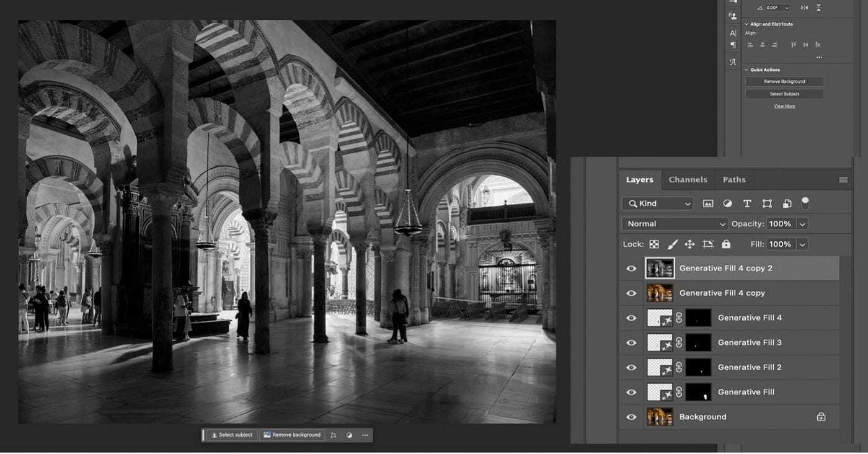Click adjustment layer icon in contextual bar

[349, 435]
